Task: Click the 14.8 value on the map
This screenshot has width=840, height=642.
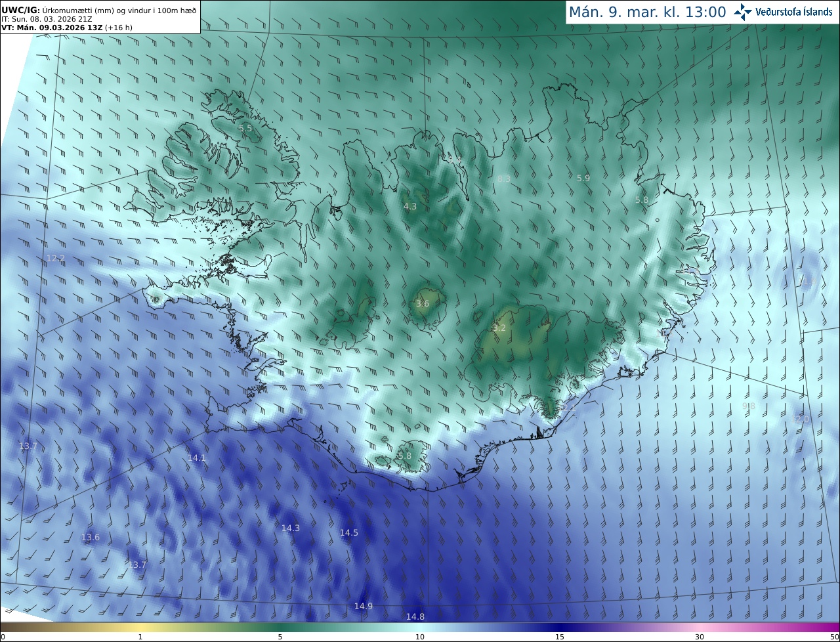Action: (x=415, y=616)
